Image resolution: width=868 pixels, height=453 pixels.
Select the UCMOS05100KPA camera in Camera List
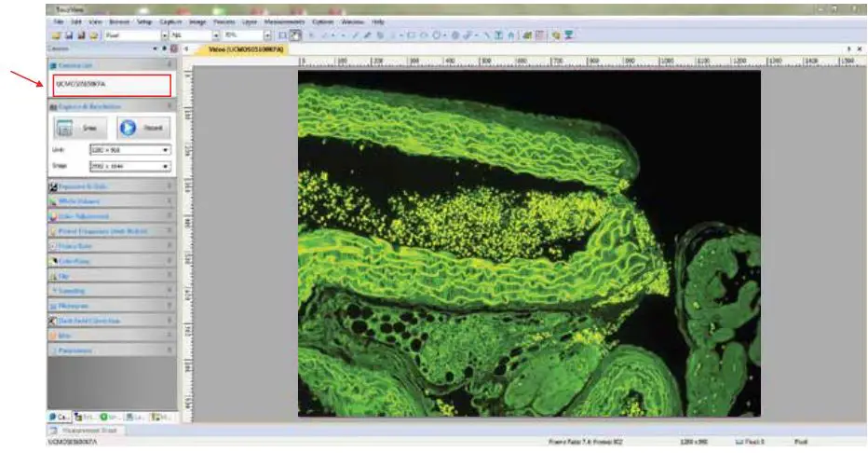pos(112,85)
